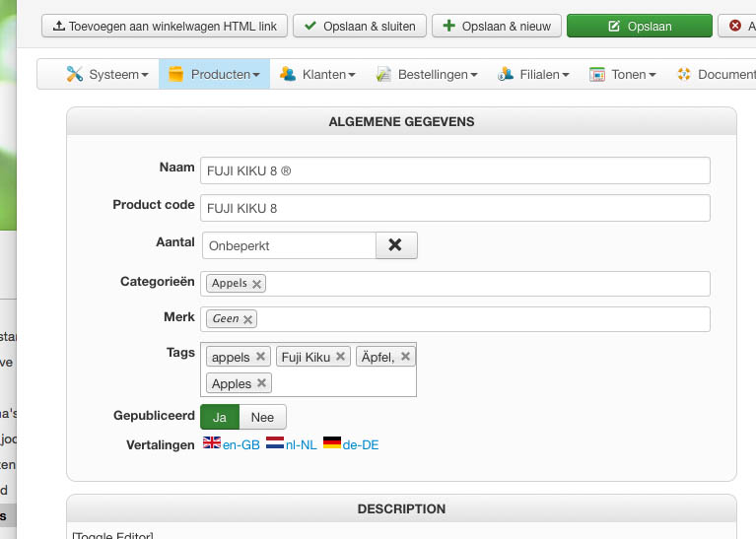The height and width of the screenshot is (539, 756).
Task: Focus the Naam input field
Action: point(455,170)
